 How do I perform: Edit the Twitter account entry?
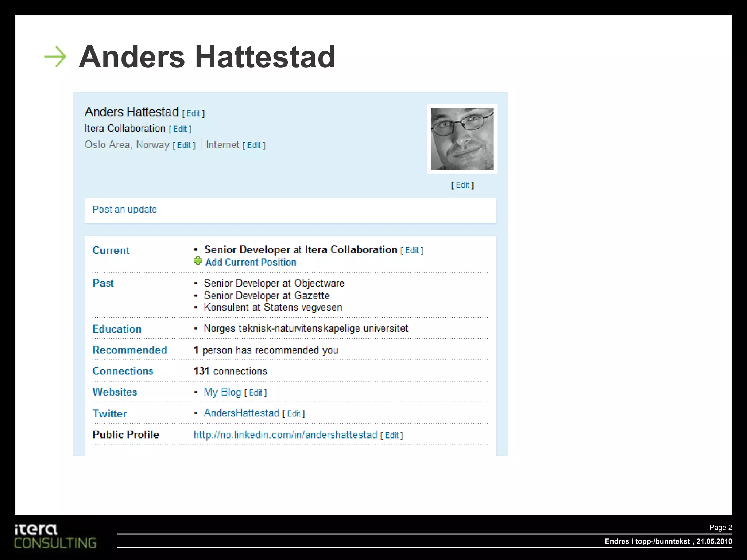point(294,414)
